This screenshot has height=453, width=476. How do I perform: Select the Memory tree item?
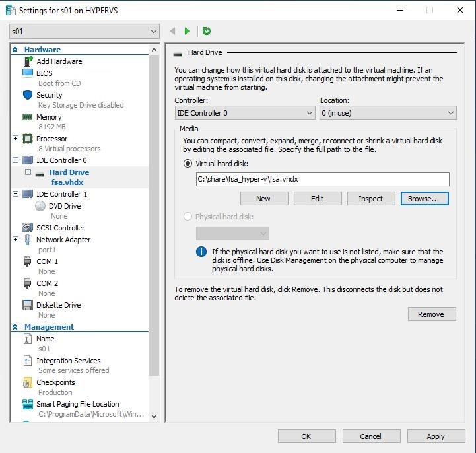pos(49,117)
